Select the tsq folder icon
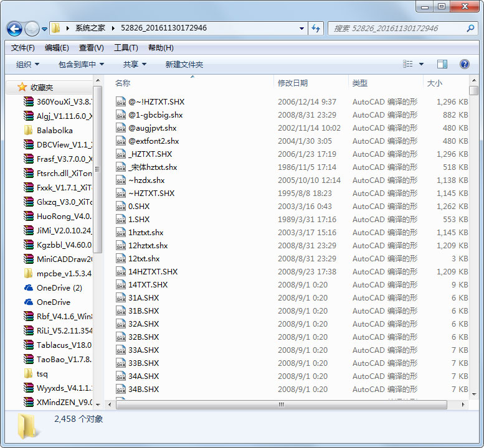This screenshot has height=448, width=484. pyautogui.click(x=28, y=374)
